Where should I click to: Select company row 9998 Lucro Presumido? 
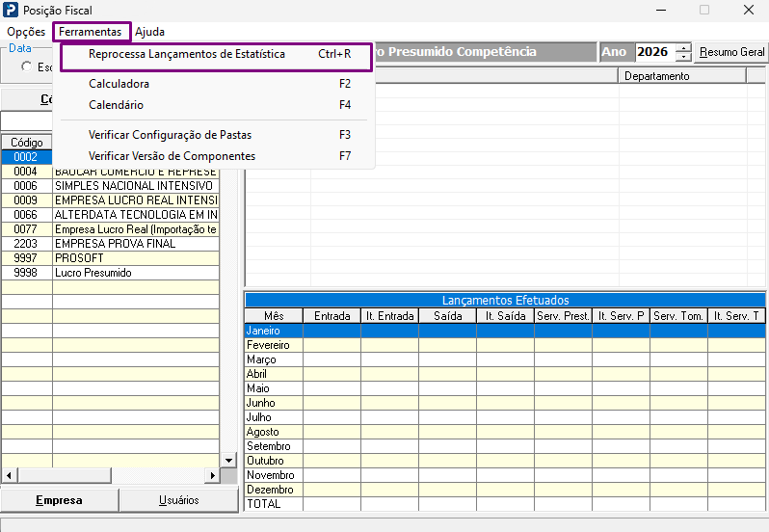coord(111,273)
